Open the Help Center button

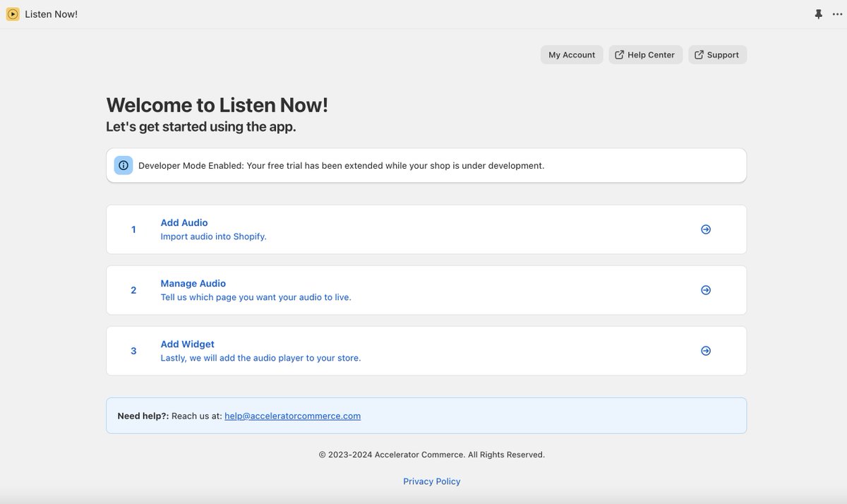click(x=646, y=55)
